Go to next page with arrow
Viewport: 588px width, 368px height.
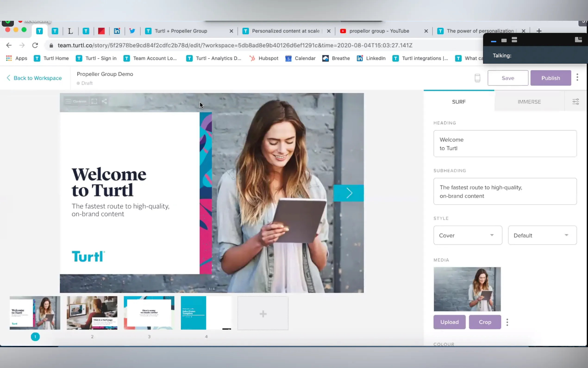349,193
